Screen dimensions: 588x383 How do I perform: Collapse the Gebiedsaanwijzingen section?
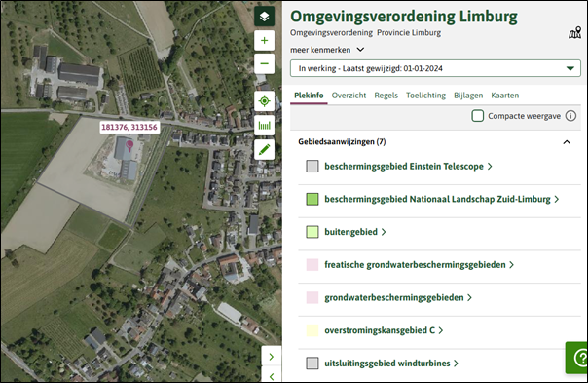[567, 142]
